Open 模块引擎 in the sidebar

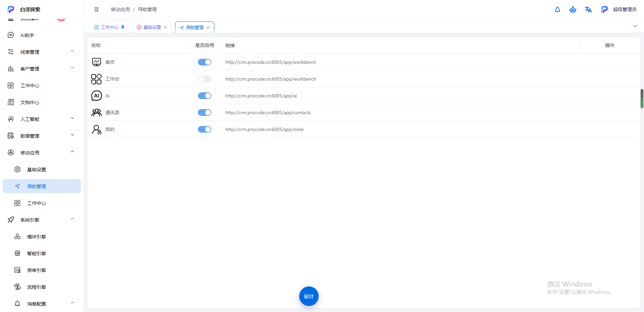click(x=42, y=237)
